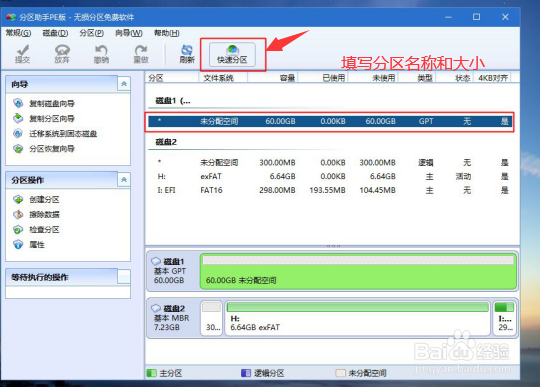
Task: Collapse the 向导 panel with its arrow
Action: pos(124,84)
